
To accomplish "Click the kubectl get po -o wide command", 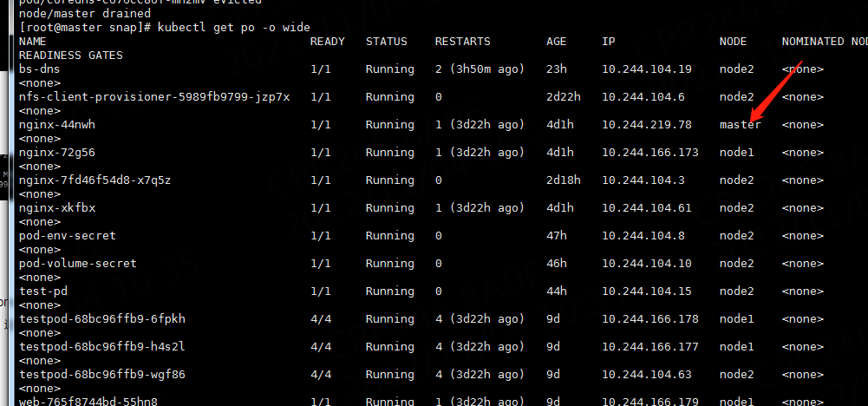I will [x=233, y=28].
